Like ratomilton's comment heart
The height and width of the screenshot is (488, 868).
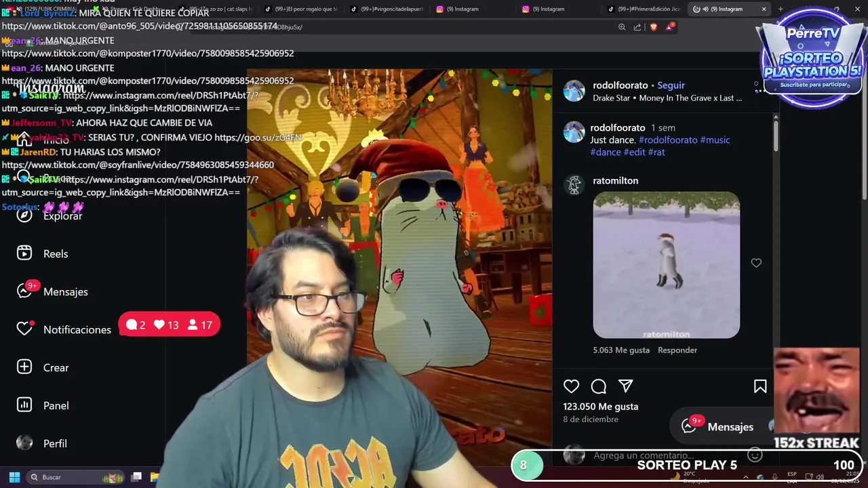(756, 263)
